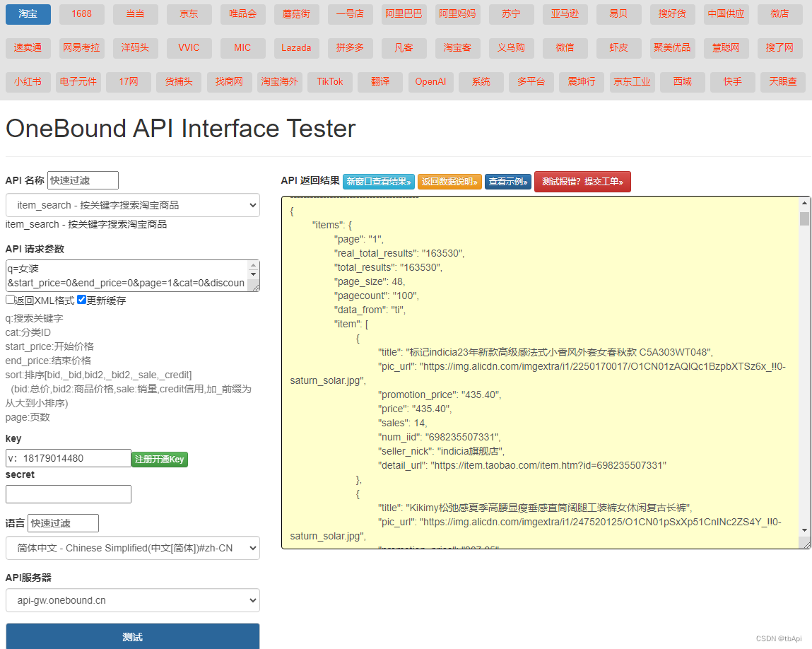Select the VVIC tab
Viewport: 812px width, 649px height.
pyautogui.click(x=189, y=47)
